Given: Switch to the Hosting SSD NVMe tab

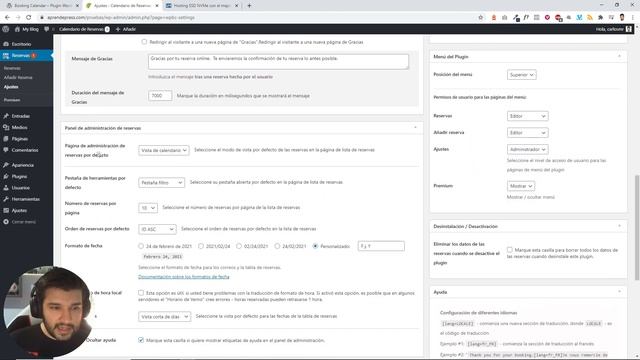Looking at the screenshot, I should pos(202,6).
